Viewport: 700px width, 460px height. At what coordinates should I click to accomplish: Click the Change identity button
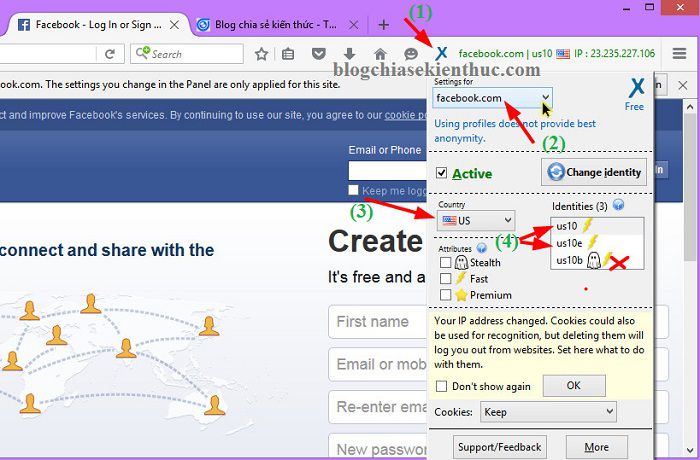click(594, 172)
